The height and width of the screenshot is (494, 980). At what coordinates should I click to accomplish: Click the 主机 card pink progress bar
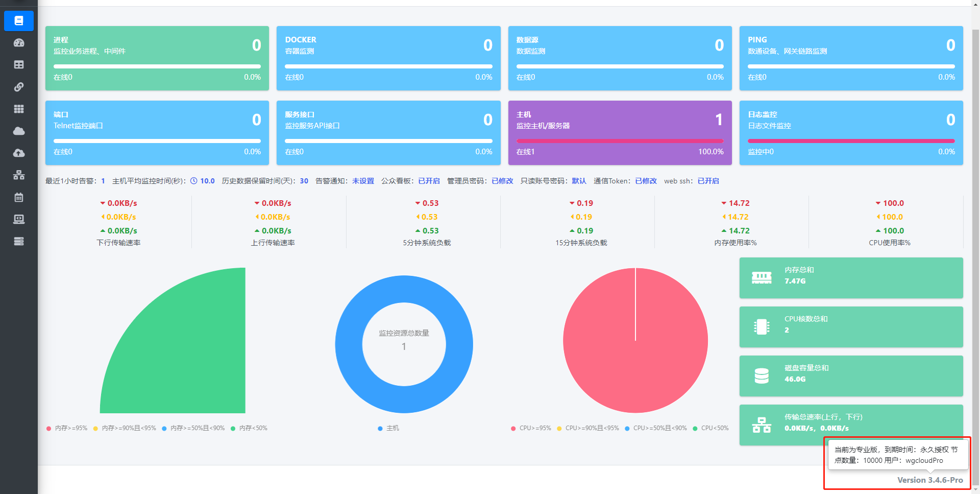pos(620,140)
